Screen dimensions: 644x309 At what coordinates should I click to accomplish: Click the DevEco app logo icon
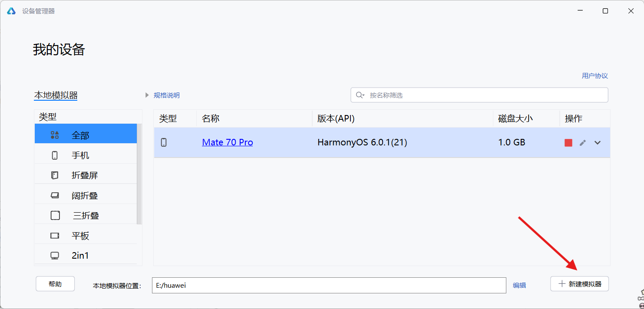[x=11, y=11]
